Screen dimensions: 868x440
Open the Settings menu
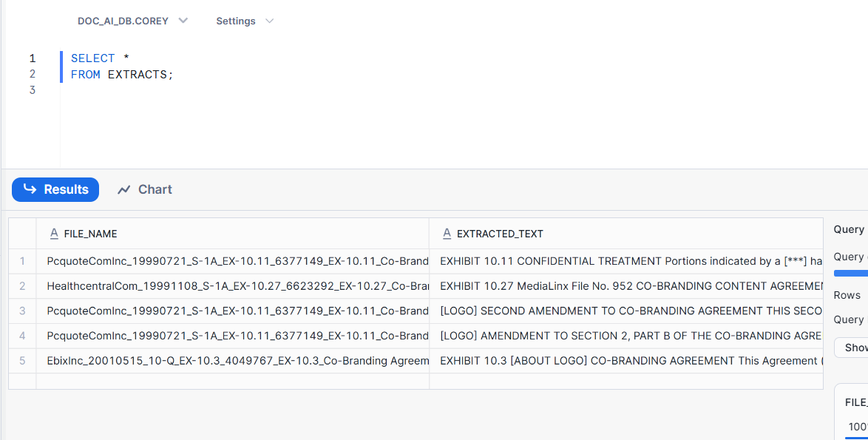tap(245, 21)
